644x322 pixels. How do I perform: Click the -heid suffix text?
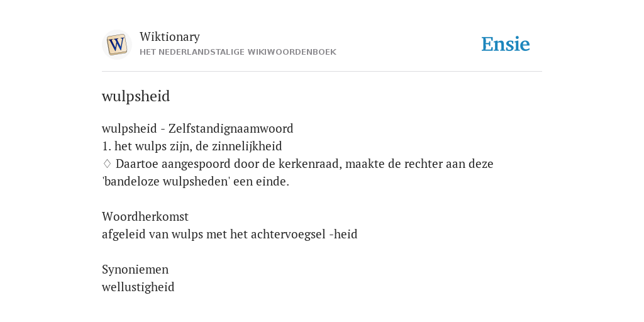[343, 234]
